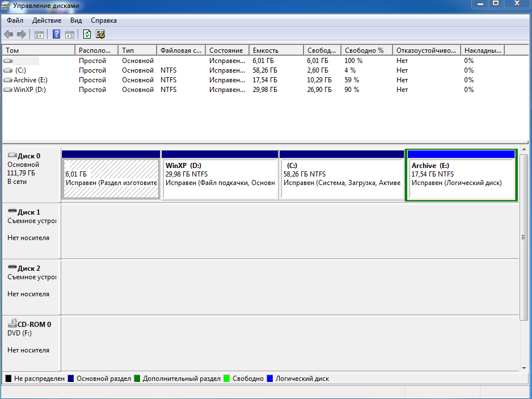Sort by the Свободно % column header

coord(367,51)
